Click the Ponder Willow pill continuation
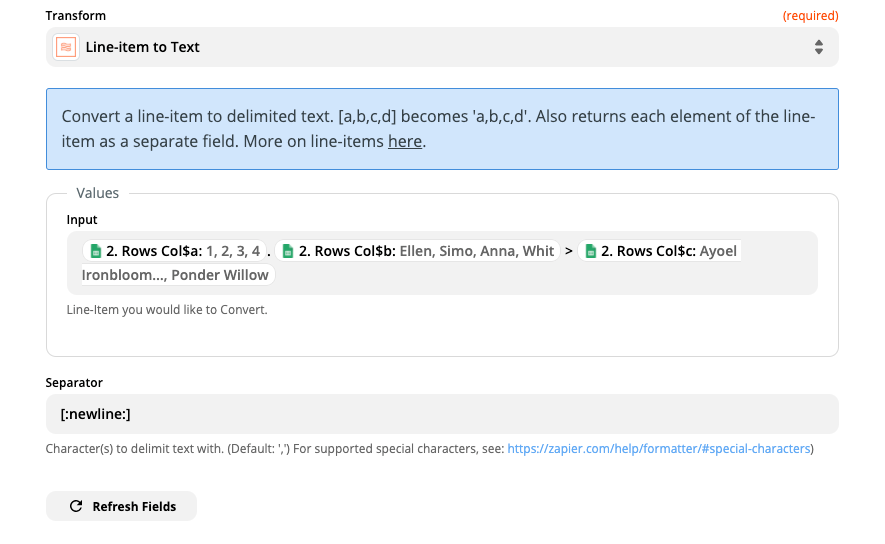The image size is (885, 544). click(178, 275)
